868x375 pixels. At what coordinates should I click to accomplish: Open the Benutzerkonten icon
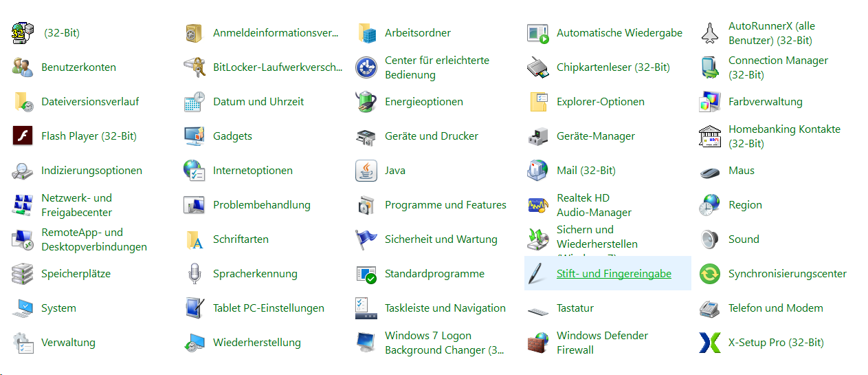pyautogui.click(x=23, y=67)
